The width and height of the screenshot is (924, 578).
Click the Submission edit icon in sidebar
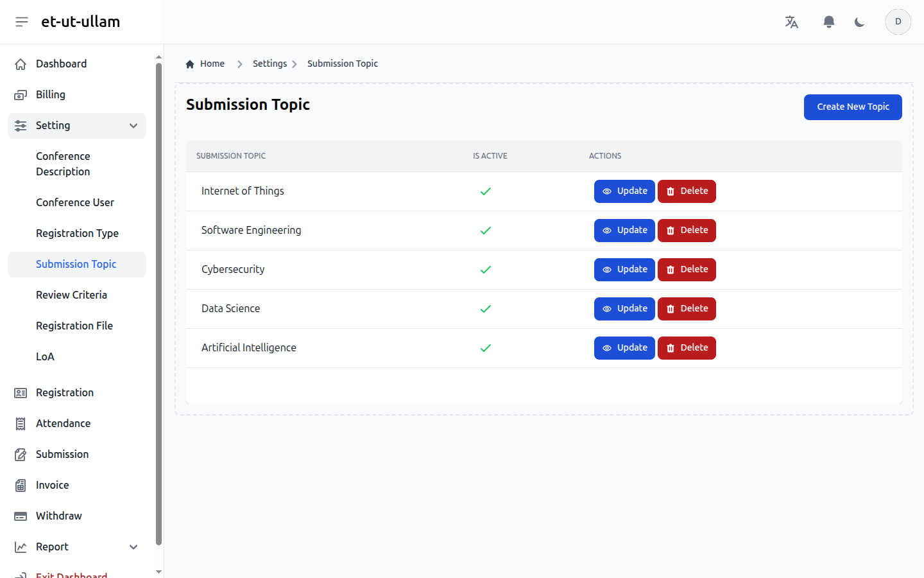tap(21, 455)
